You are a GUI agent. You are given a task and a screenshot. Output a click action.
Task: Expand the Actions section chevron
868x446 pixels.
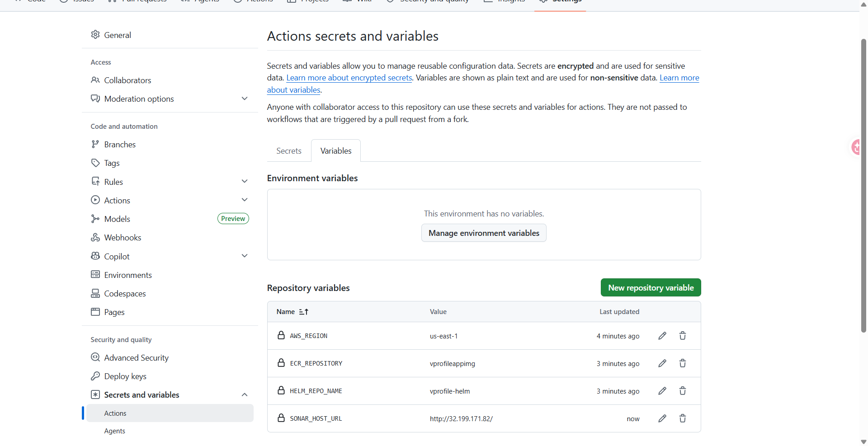[x=245, y=200]
